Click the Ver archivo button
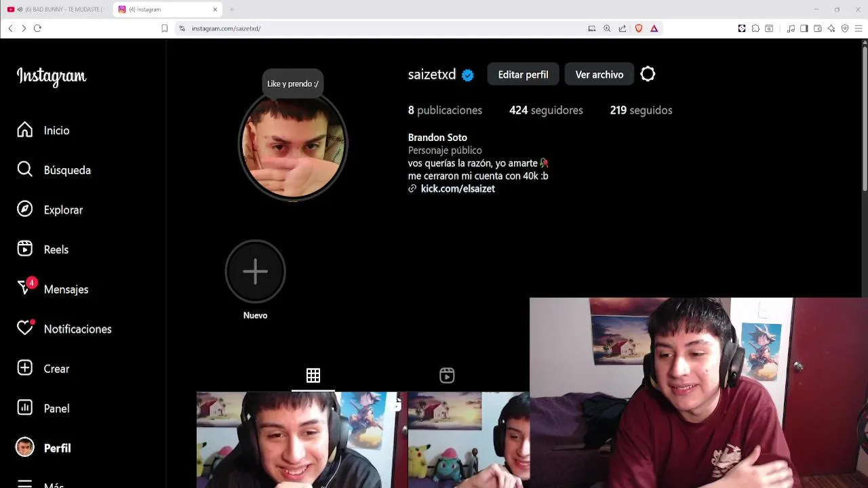Viewport: 868px width, 488px height. 599,75
